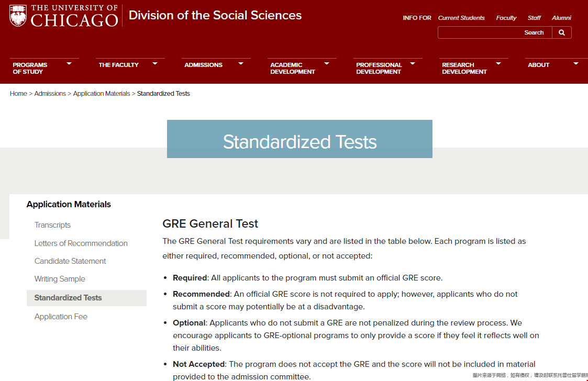Open Letters of Recommendation in sidebar
Viewport: 588px width, 381px height.
coord(81,243)
